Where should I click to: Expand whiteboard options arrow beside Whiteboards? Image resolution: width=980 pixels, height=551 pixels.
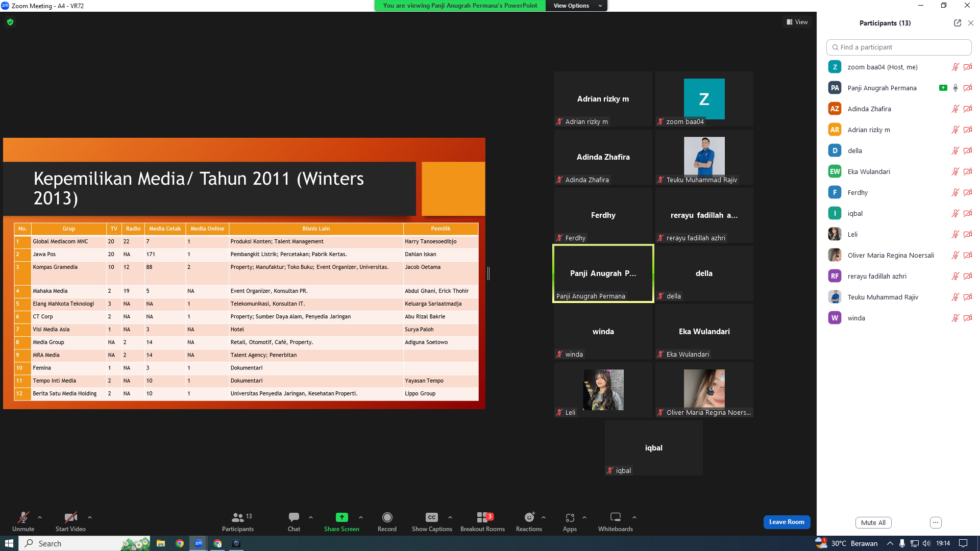coord(634,517)
